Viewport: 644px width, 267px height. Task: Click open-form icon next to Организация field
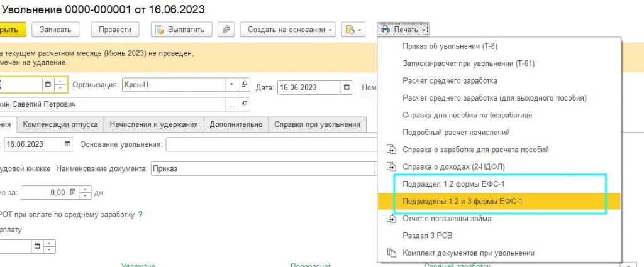245,85
